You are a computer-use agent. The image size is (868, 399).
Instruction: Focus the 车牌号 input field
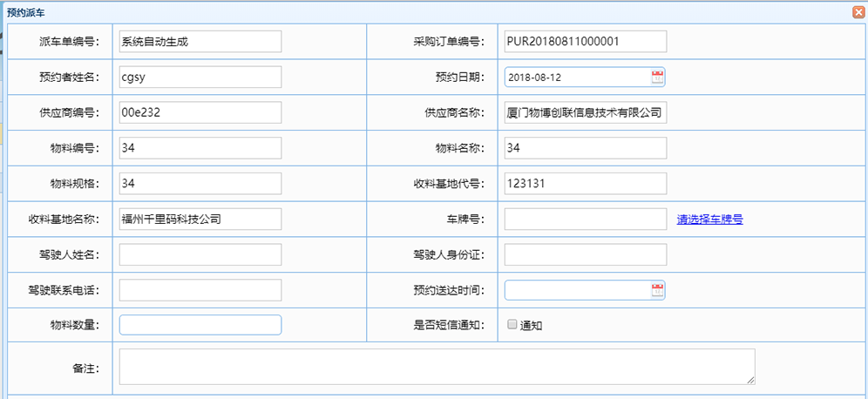click(x=585, y=220)
